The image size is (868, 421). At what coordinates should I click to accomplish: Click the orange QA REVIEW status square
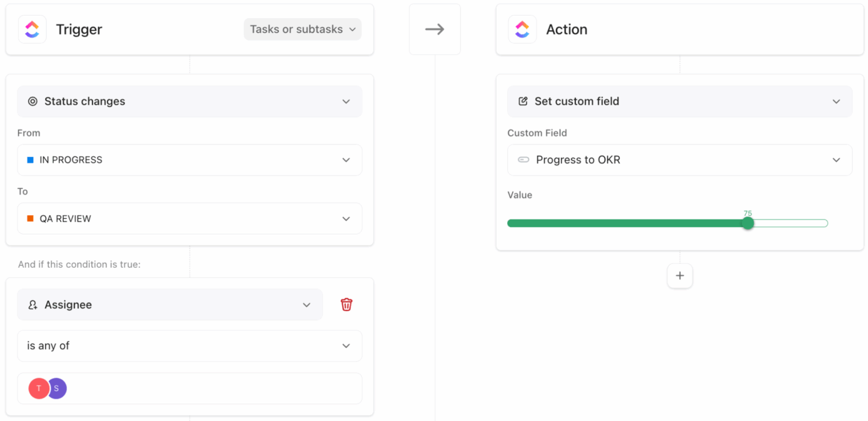click(29, 218)
